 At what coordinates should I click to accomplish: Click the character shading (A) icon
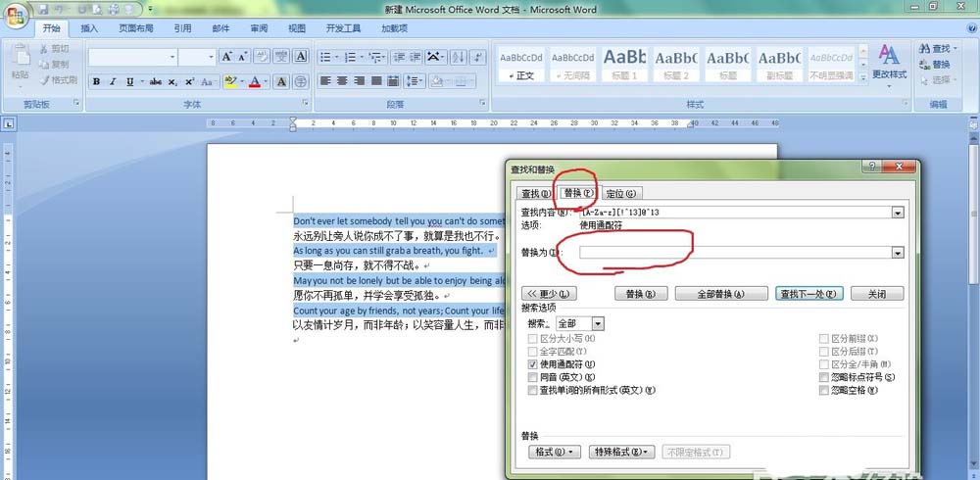281,82
